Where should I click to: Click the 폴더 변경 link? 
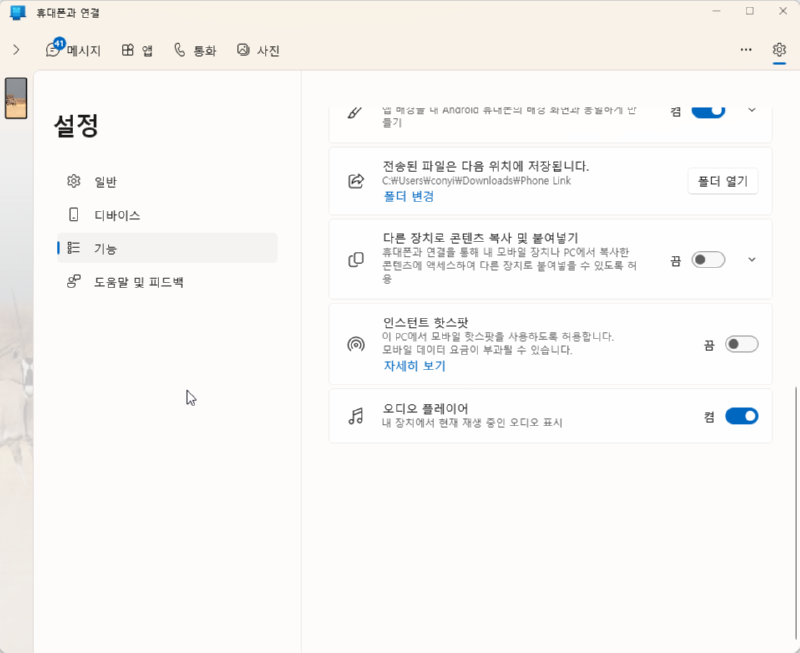click(x=408, y=197)
